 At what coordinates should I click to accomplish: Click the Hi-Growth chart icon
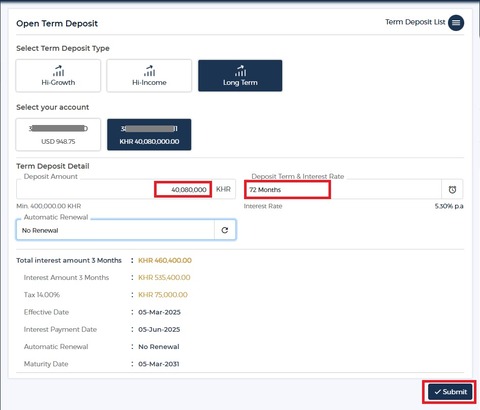point(58,71)
